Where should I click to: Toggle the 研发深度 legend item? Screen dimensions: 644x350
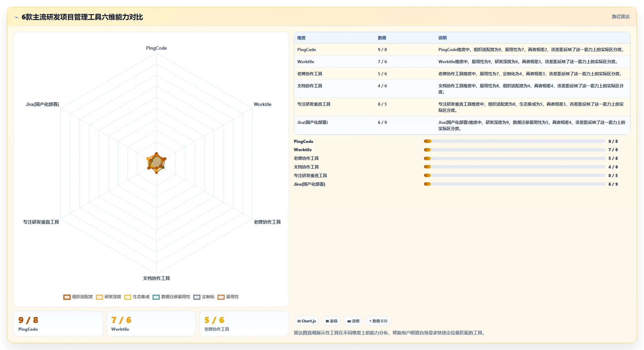(x=109, y=297)
